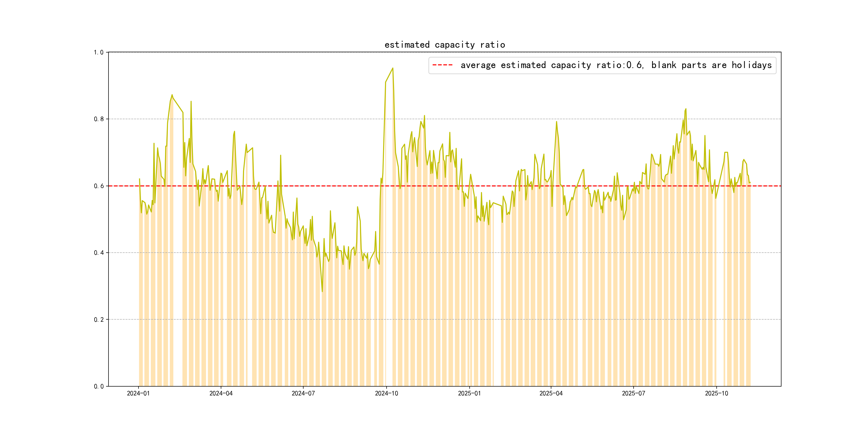The height and width of the screenshot is (434, 868).
Task: Click the lowest dip in July 2024
Action: point(322,291)
